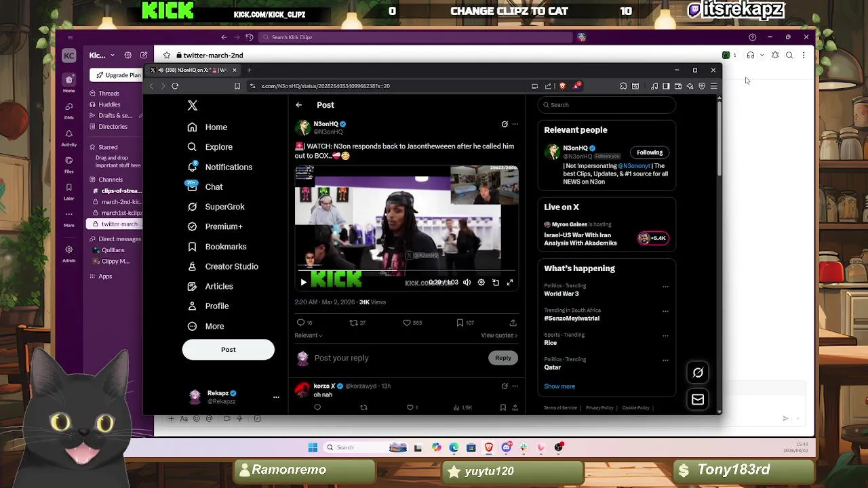The image size is (868, 488).
Task: Repost the N3onHQ post with 27 reposts
Action: click(x=357, y=323)
